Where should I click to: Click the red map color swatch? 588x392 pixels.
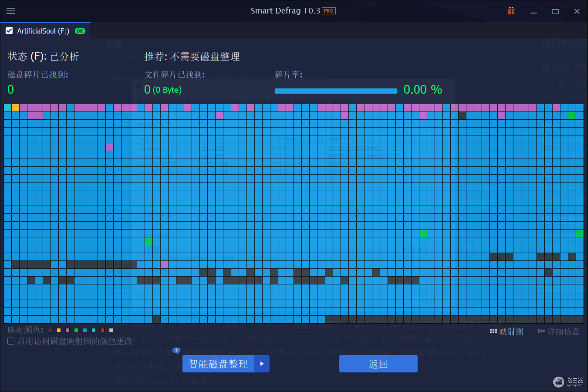point(102,330)
